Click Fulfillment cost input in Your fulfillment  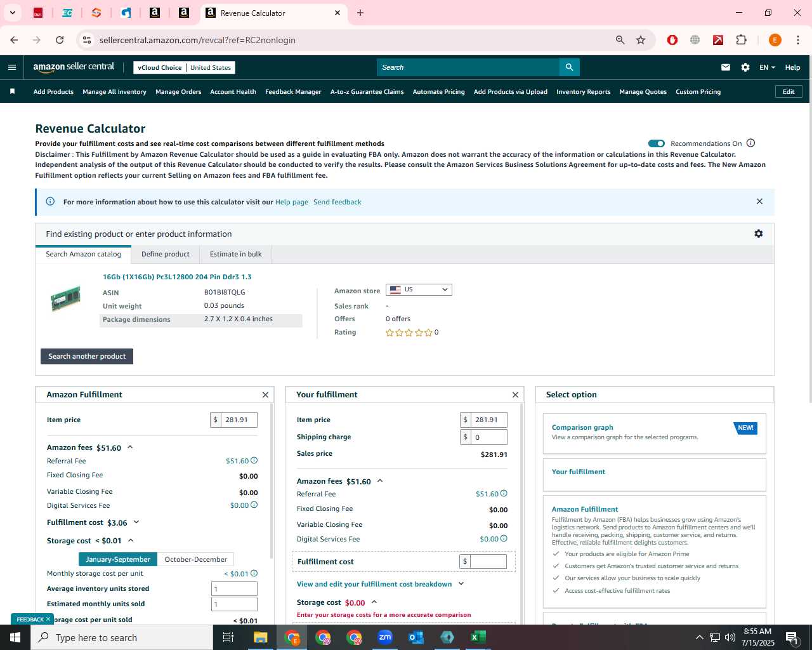(x=488, y=561)
